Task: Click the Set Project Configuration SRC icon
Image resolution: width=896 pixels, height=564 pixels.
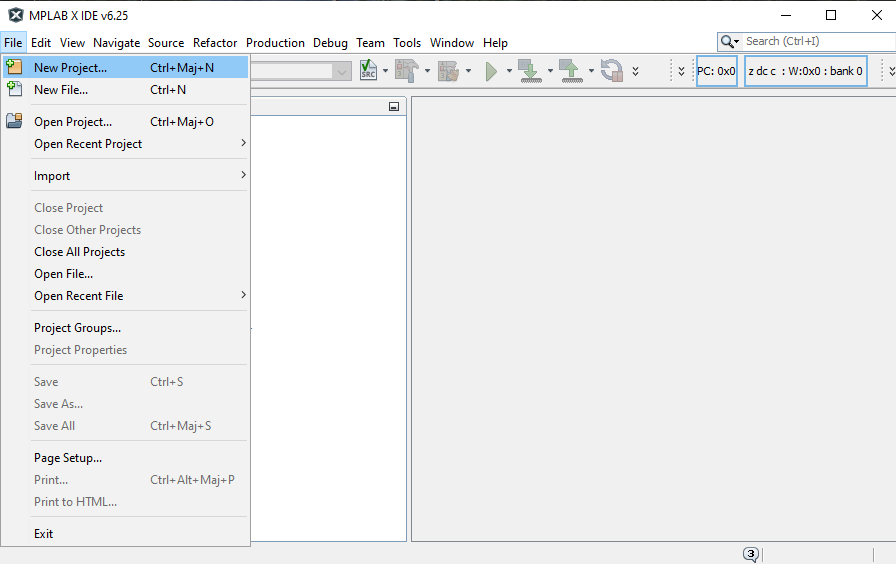Action: coord(368,71)
